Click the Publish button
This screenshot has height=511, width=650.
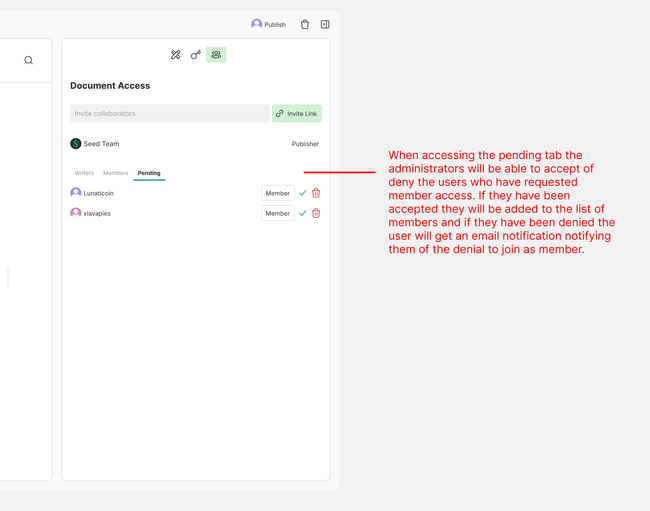268,24
